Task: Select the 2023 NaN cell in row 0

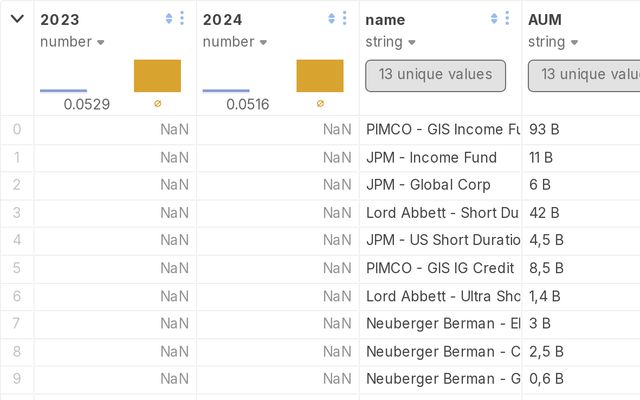Action: click(x=115, y=129)
